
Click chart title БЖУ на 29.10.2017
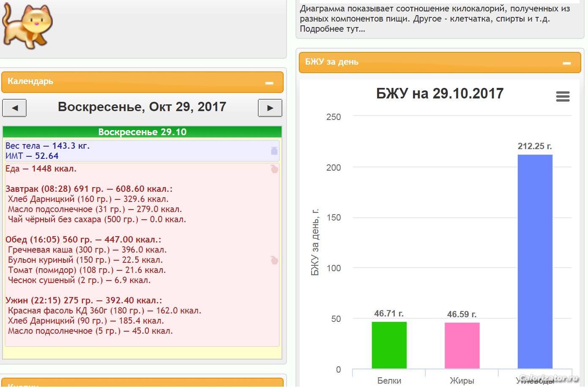pyautogui.click(x=440, y=93)
